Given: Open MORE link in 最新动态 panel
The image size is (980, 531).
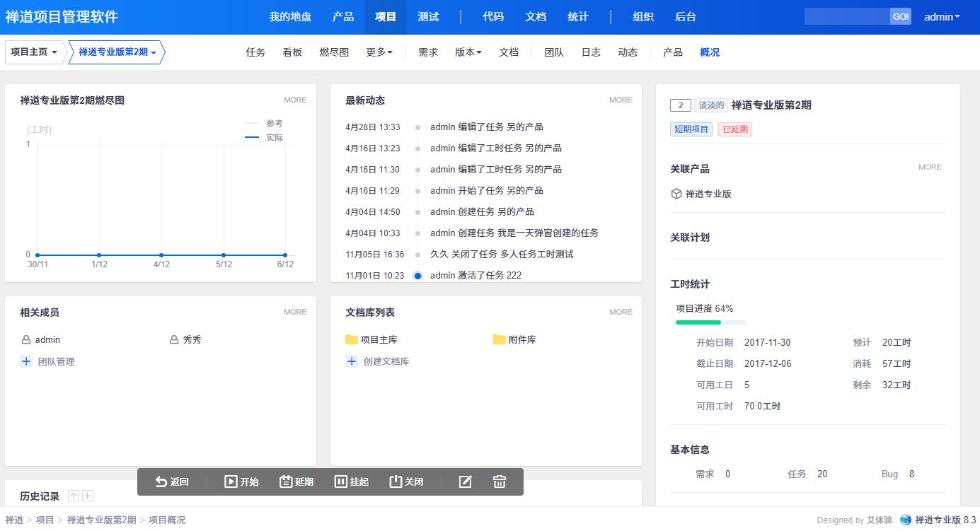Looking at the screenshot, I should click(x=621, y=100).
